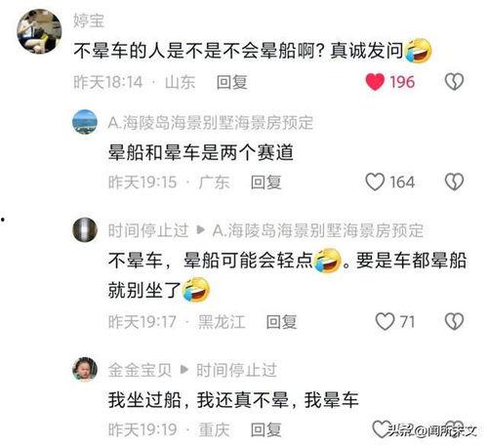
Task: Tap the 196 like count
Action: (402, 82)
